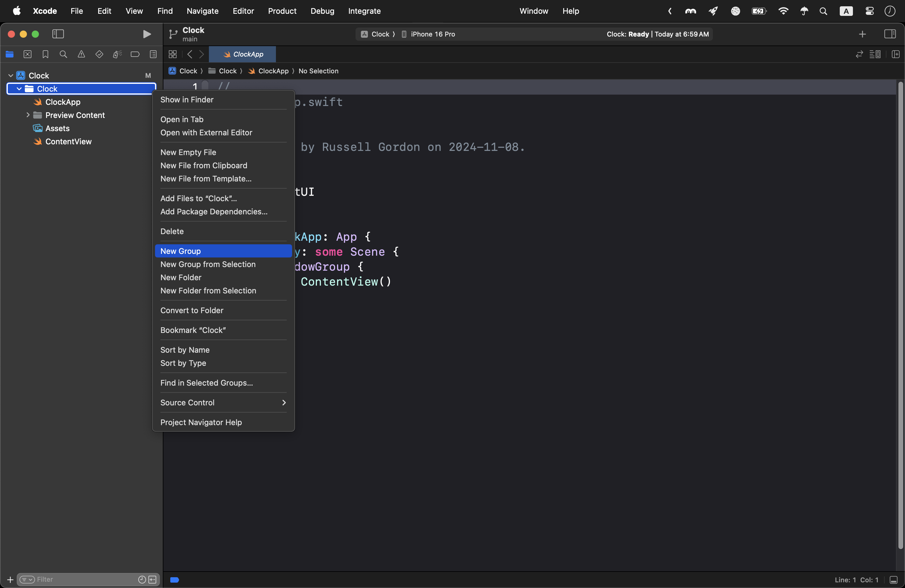Open the issue navigator warning icon
Image resolution: width=905 pixels, height=588 pixels.
click(81, 54)
